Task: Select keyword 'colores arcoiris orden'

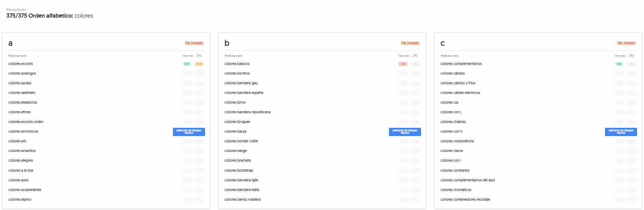Action: [x=26, y=122]
